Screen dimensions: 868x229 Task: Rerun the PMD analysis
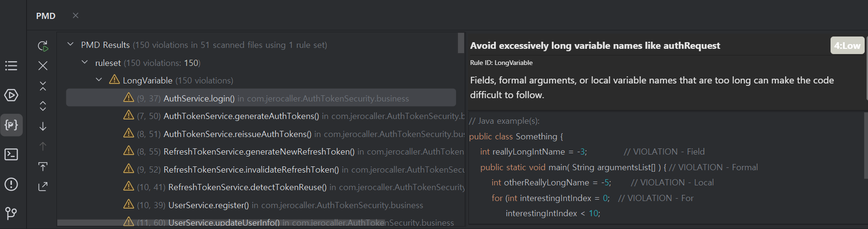tap(43, 46)
